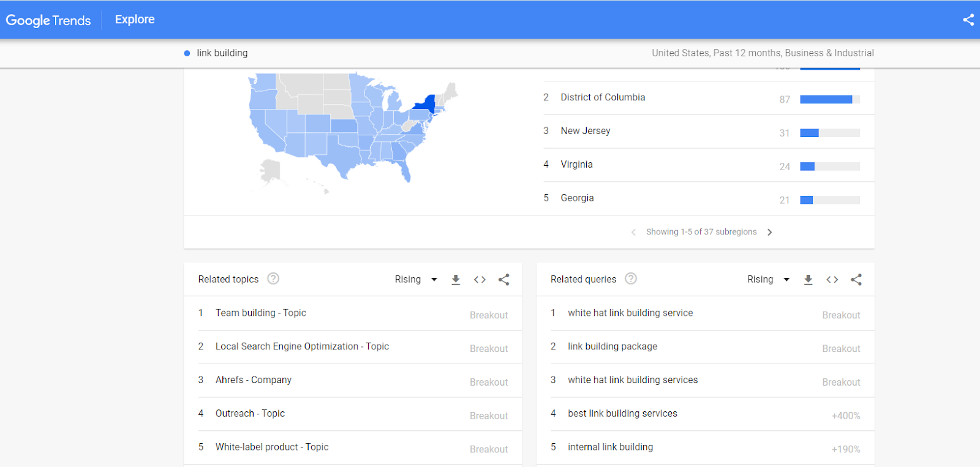This screenshot has height=467, width=980.
Task: Select the Georgia subregion row
Action: 577,198
